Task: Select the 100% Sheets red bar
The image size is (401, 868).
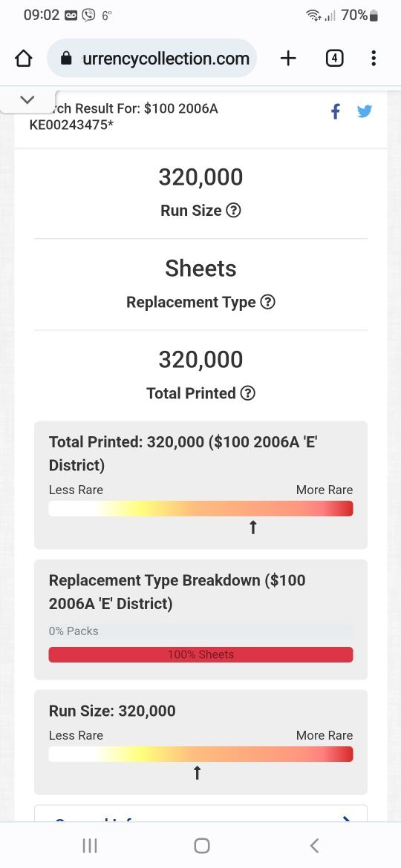Action: click(x=200, y=654)
